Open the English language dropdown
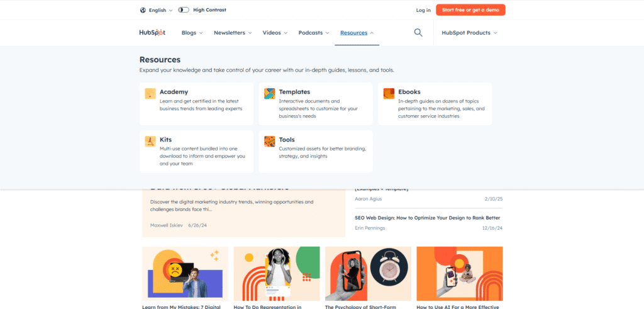The height and width of the screenshot is (309, 644). tap(160, 10)
